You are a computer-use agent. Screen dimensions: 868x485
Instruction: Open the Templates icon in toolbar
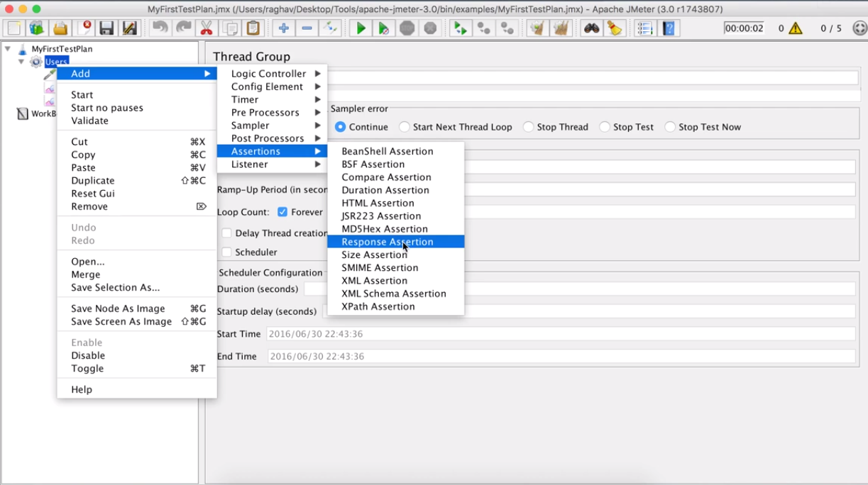point(37,28)
